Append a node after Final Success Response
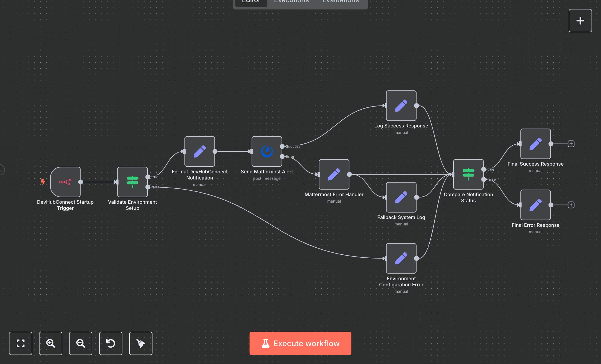Image resolution: width=601 pixels, height=364 pixels. point(571,144)
